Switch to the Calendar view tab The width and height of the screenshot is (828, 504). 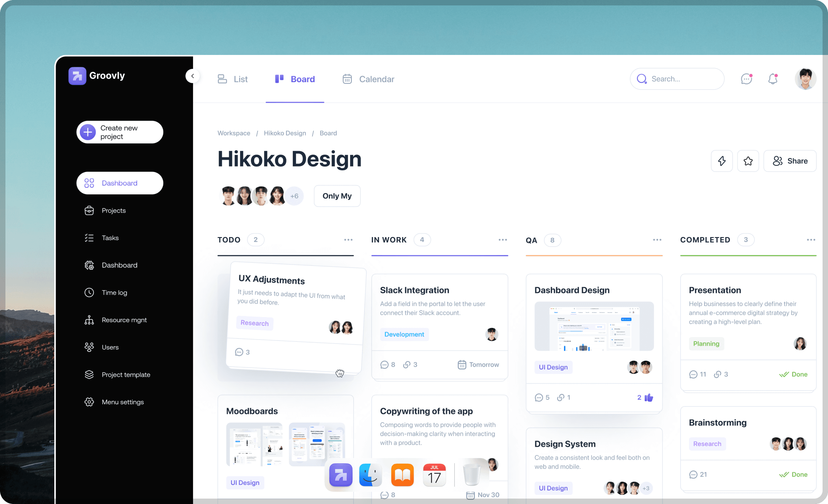click(x=369, y=79)
